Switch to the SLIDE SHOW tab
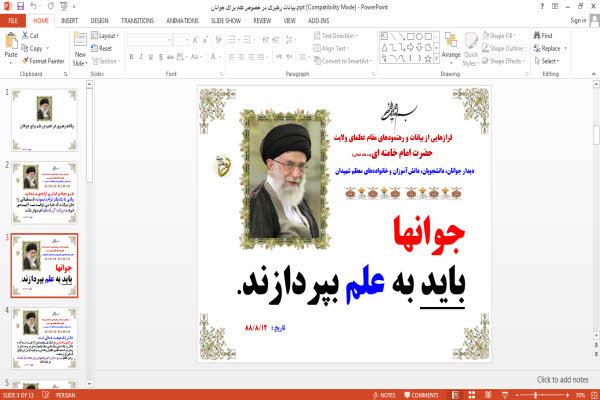The width and height of the screenshot is (600, 400). [x=226, y=21]
